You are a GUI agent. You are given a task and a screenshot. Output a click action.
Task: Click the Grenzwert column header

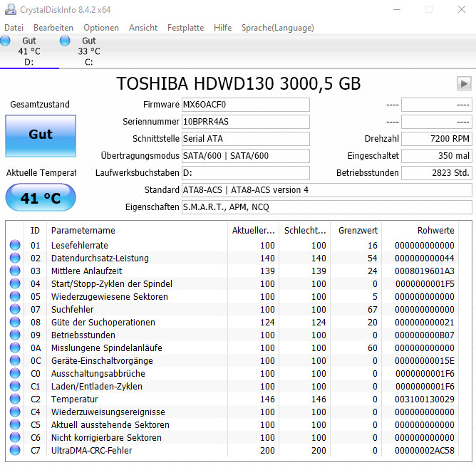coord(356,230)
